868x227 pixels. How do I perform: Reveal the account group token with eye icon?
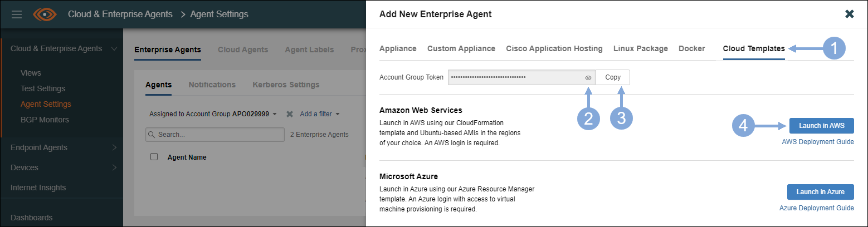(x=588, y=78)
